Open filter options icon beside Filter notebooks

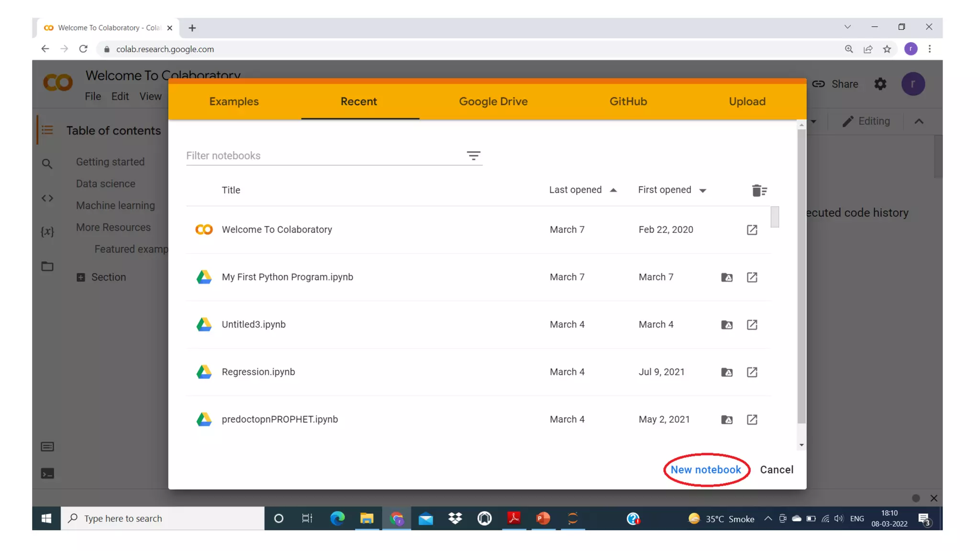point(473,156)
